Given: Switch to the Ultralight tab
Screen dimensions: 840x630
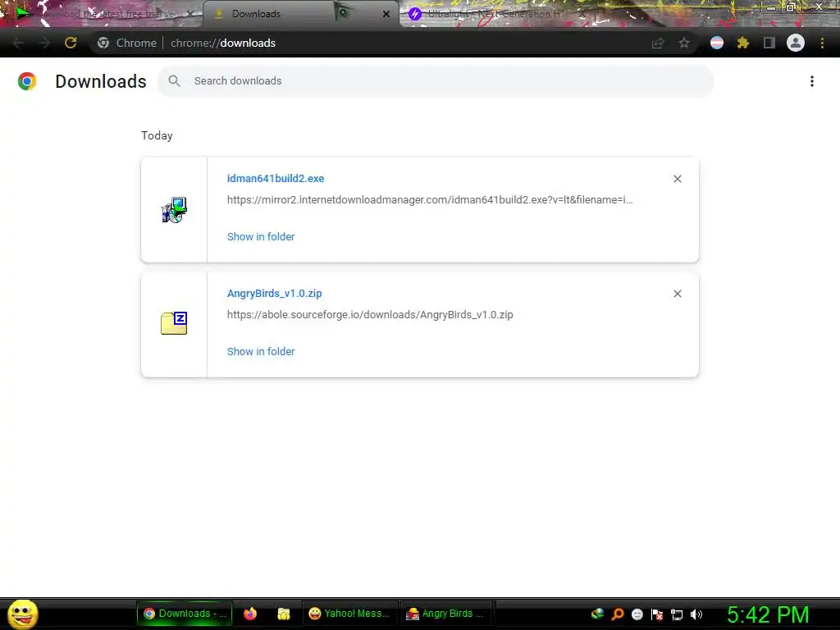Looking at the screenshot, I should pos(498,14).
